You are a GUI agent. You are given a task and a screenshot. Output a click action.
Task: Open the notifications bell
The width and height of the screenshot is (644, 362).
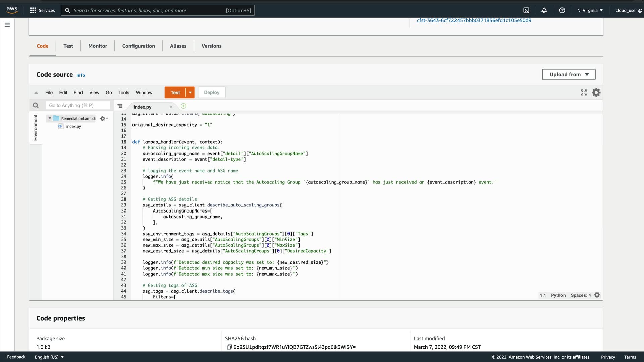pyautogui.click(x=544, y=10)
